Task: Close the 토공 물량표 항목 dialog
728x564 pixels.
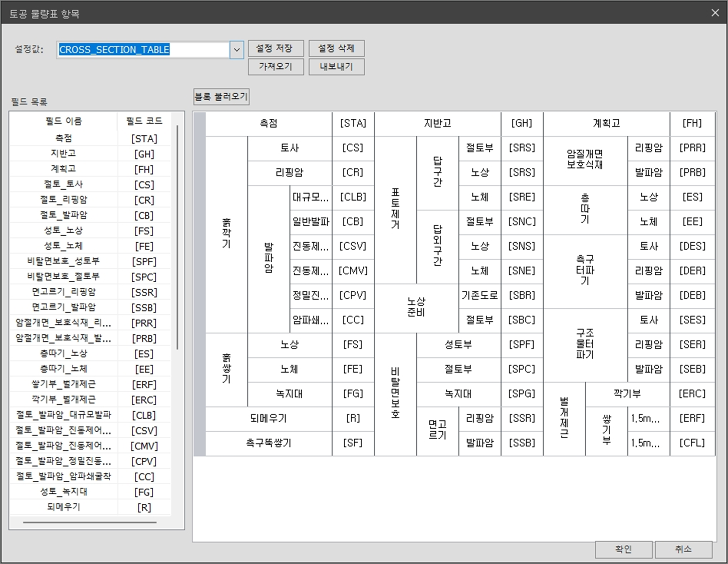Action: [715, 13]
